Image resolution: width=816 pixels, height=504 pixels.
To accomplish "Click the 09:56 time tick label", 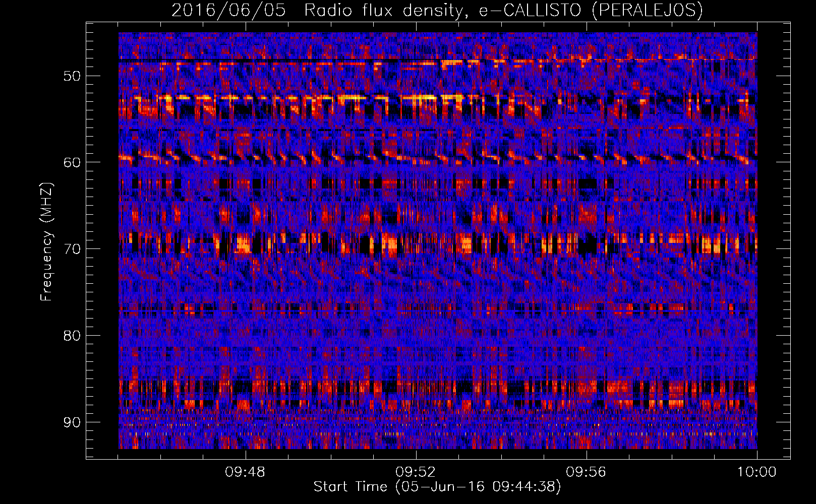I will pyautogui.click(x=586, y=472).
